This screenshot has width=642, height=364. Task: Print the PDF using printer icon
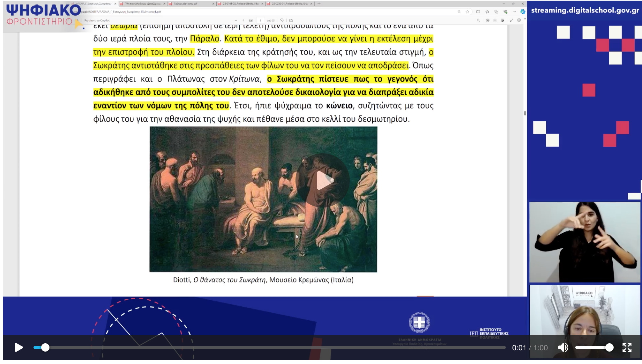click(487, 20)
